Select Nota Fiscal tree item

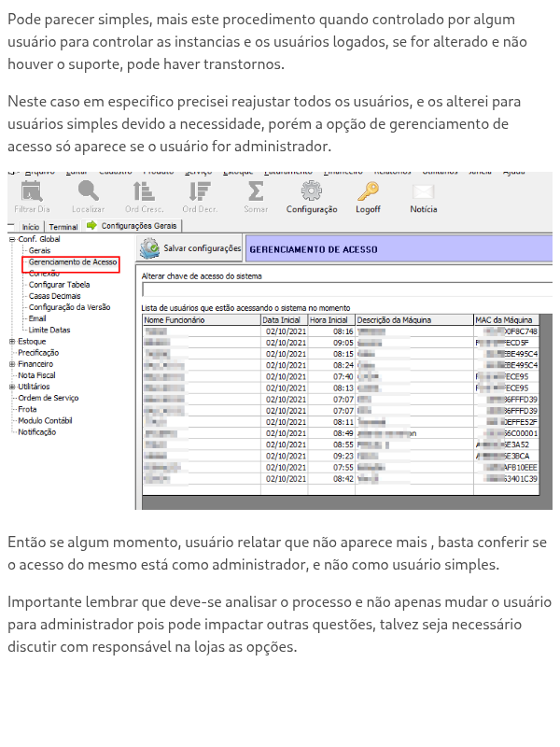(36, 375)
